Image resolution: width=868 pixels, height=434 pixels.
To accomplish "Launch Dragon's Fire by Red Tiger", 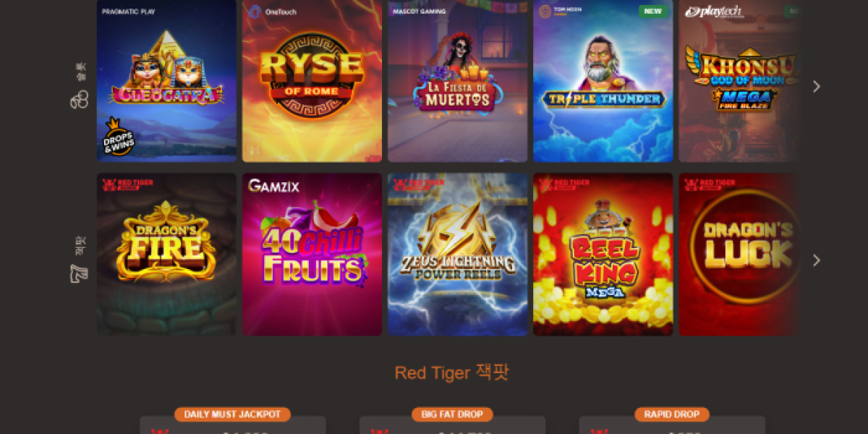I will click(167, 254).
